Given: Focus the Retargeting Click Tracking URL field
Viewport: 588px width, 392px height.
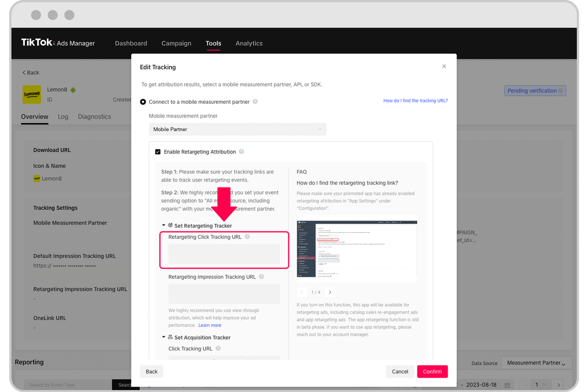Looking at the screenshot, I should (x=224, y=254).
